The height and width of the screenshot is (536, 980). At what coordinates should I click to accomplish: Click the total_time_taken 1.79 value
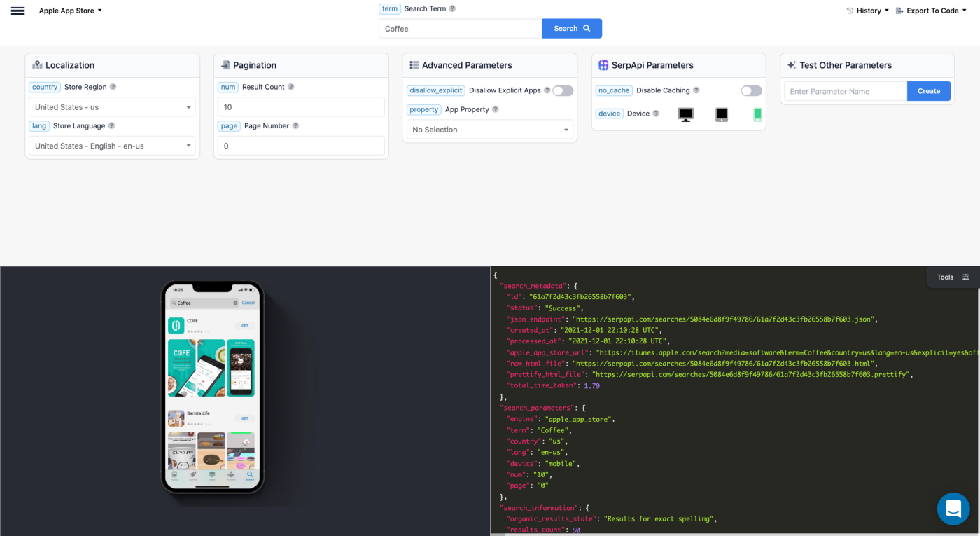coord(591,386)
